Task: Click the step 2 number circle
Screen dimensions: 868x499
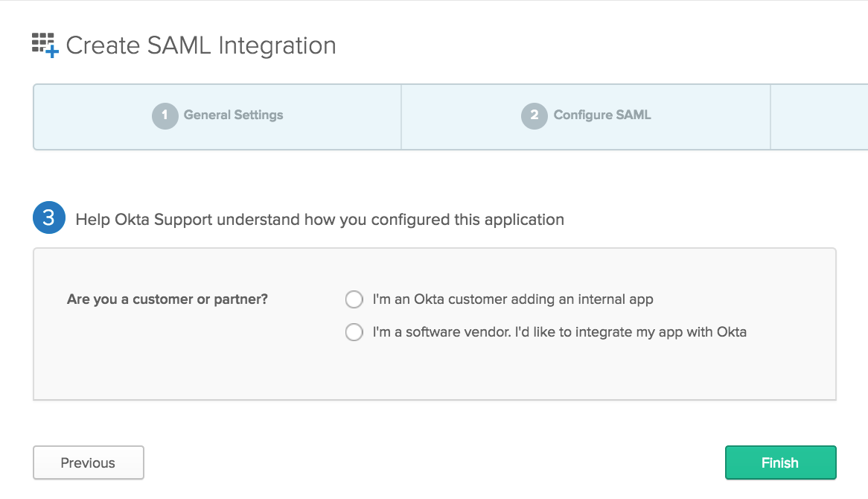Action: (534, 115)
